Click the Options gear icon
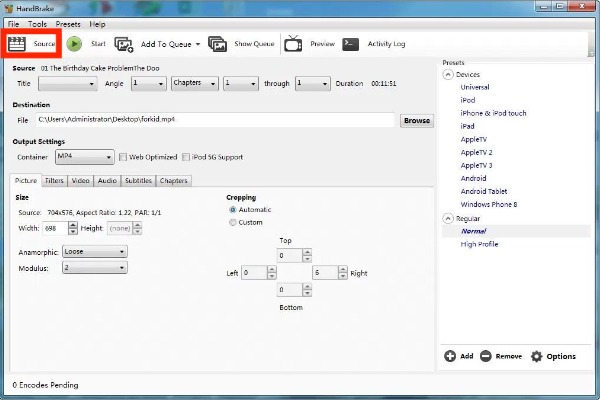The image size is (600, 400). pyautogui.click(x=536, y=356)
